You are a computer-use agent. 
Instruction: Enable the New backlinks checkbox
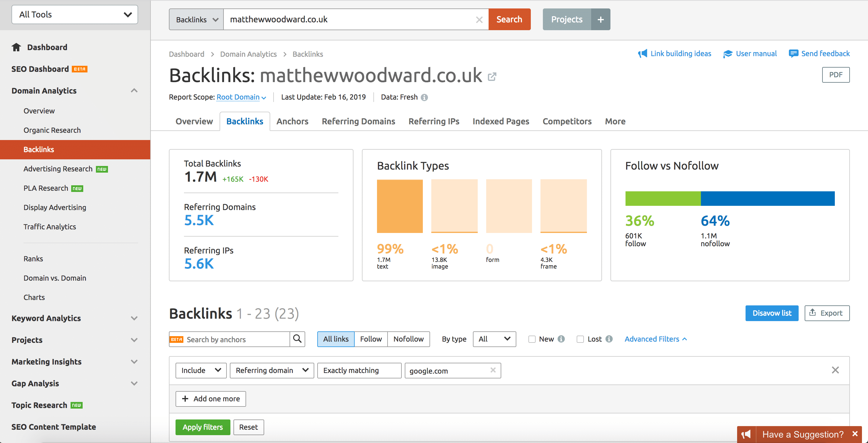532,339
